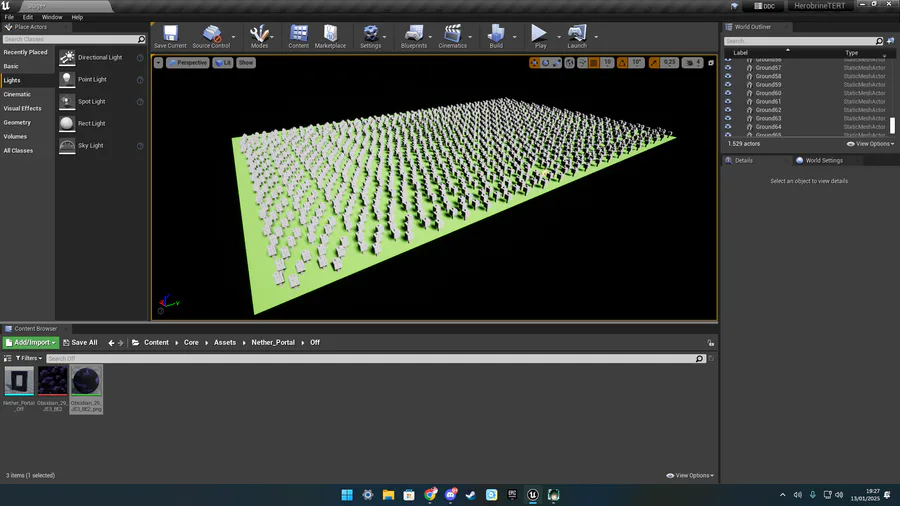
Task: Maximize the viewport with corner icon
Action: [711, 63]
